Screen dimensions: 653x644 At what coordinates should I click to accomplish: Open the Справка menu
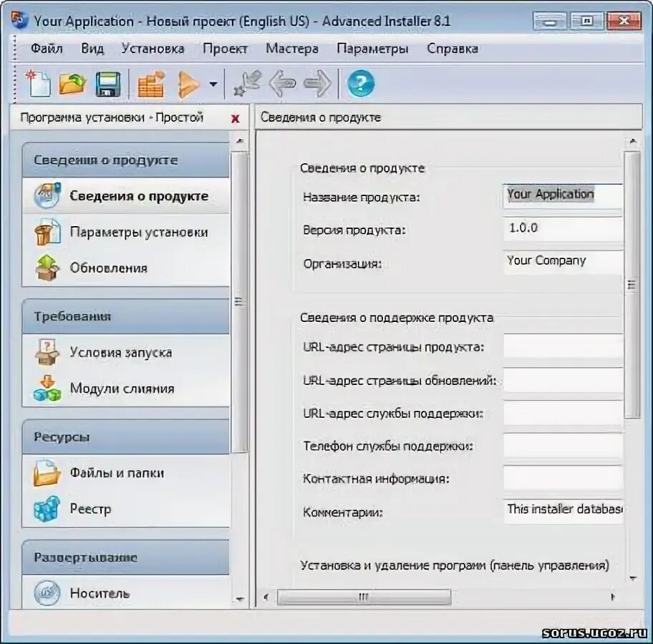click(x=453, y=49)
